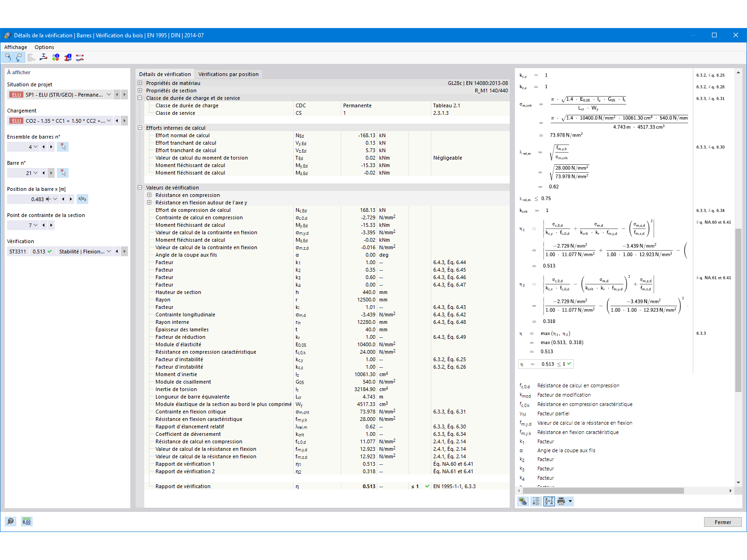Screen dimensions: 747x560
Task: Click the greyed-out bar chart toolbar icon
Action: click(31, 57)
